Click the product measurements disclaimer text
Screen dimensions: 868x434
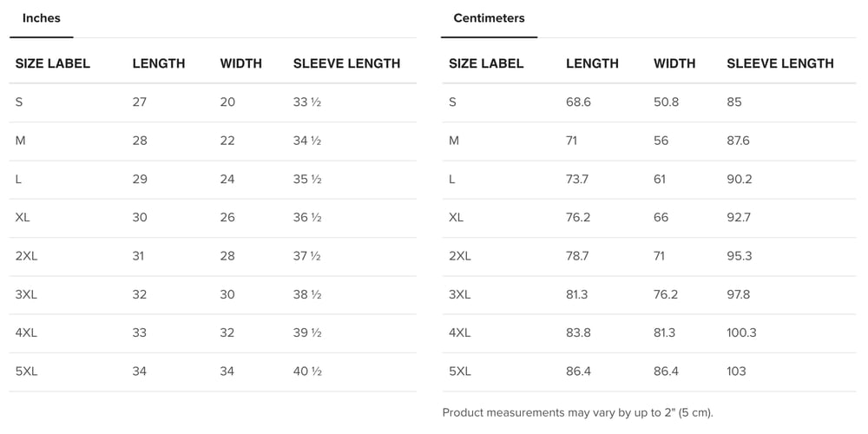(577, 413)
